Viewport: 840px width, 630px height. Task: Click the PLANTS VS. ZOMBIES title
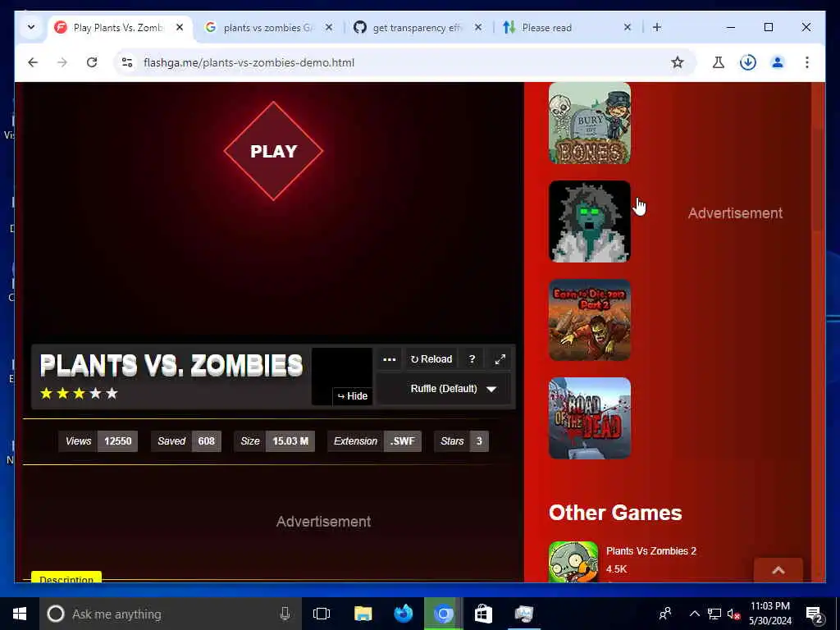tap(171, 365)
